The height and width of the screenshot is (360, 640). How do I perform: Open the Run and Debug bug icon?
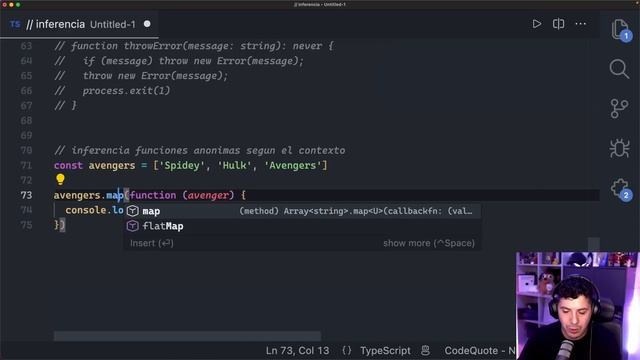tap(619, 148)
